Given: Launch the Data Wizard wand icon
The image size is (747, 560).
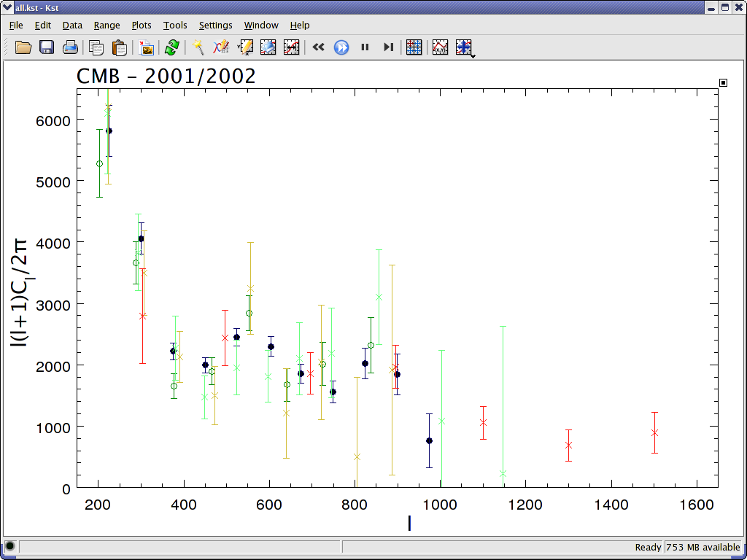Looking at the screenshot, I should pos(198,47).
